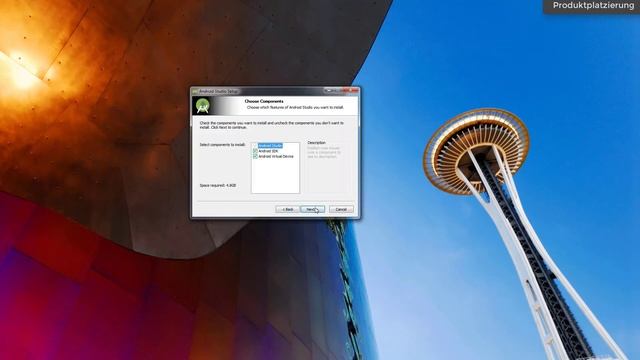
Task: Click the Produktplatzierung label
Action: [593, 6]
